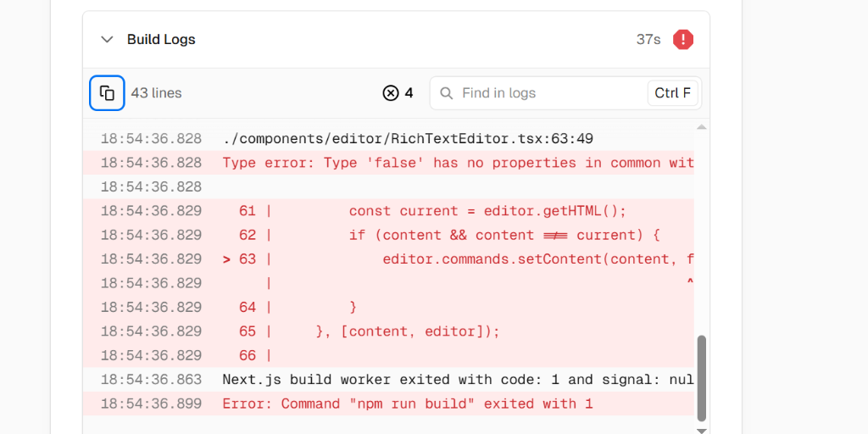
Task: Click the log scrollbar up arrow
Action: pos(701,127)
